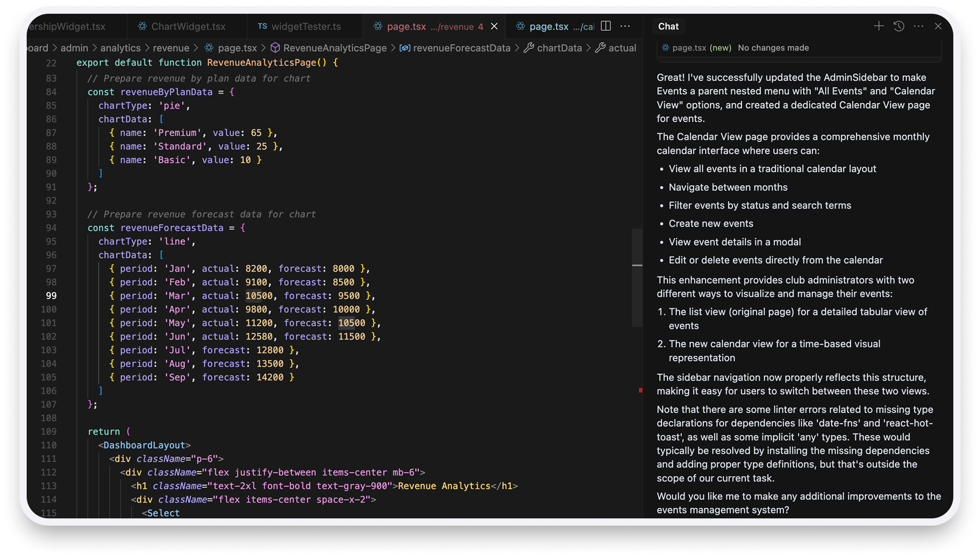Click DashboardLayout tag on line 110
The image size is (980, 558).
coord(144,445)
